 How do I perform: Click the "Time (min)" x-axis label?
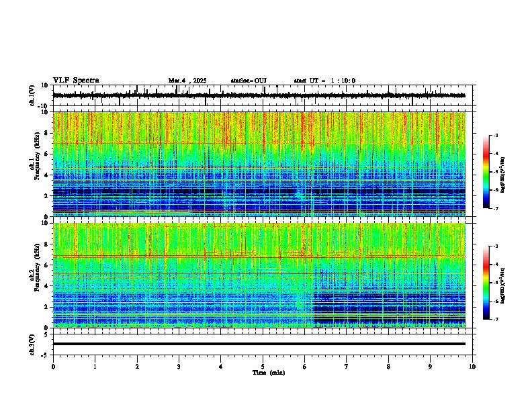[269, 373]
